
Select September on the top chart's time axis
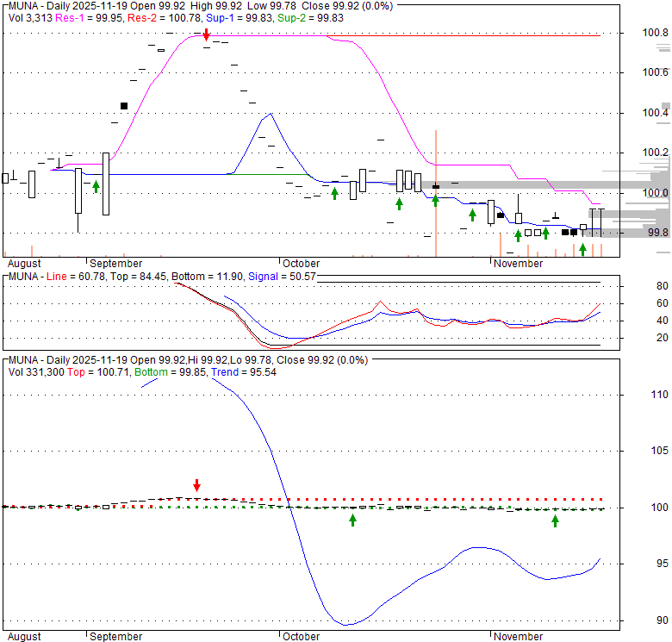coord(115,263)
